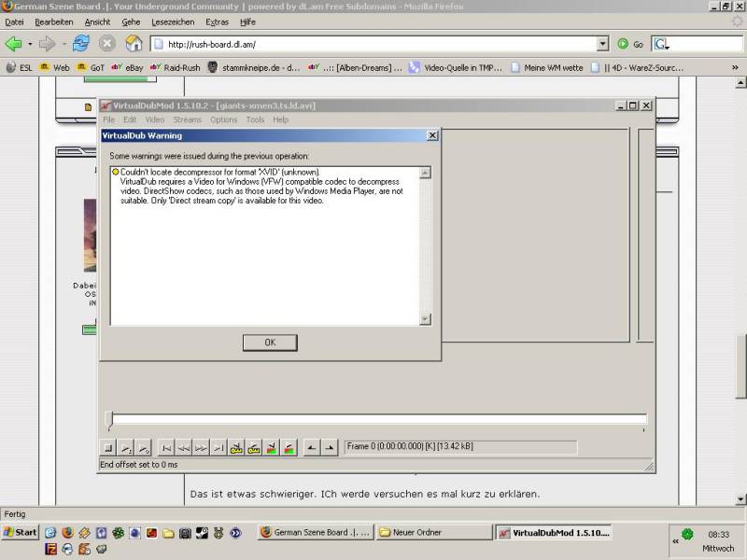Open the VirtualDubMod File menu
747x560 pixels.
click(108, 119)
